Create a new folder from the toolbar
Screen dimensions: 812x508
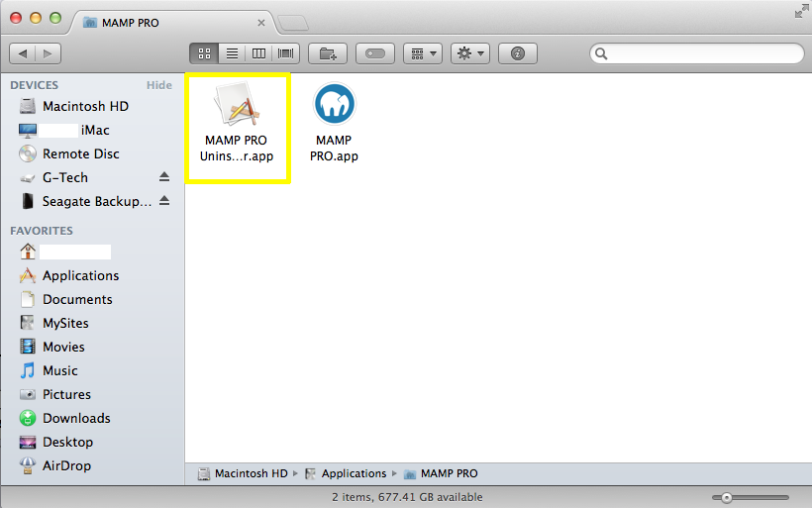click(328, 53)
